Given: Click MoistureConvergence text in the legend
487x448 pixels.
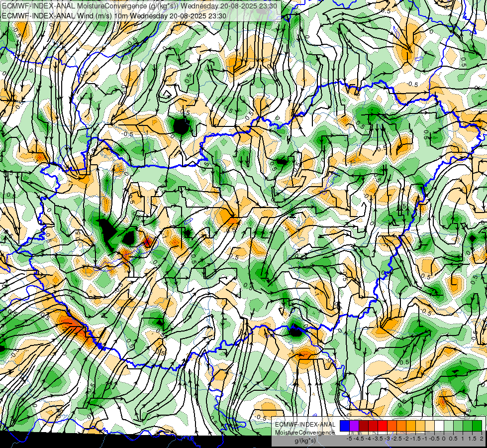Looking at the screenshot, I should [305, 433].
